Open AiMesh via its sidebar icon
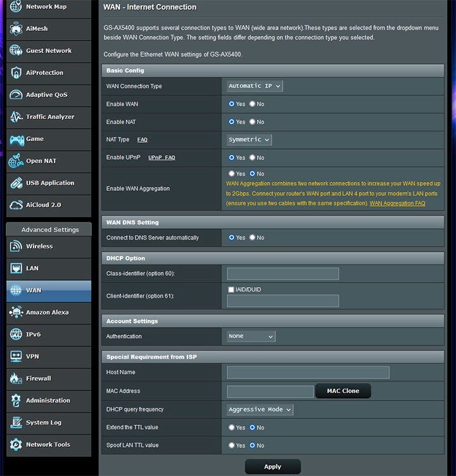The image size is (456, 476). [x=16, y=29]
